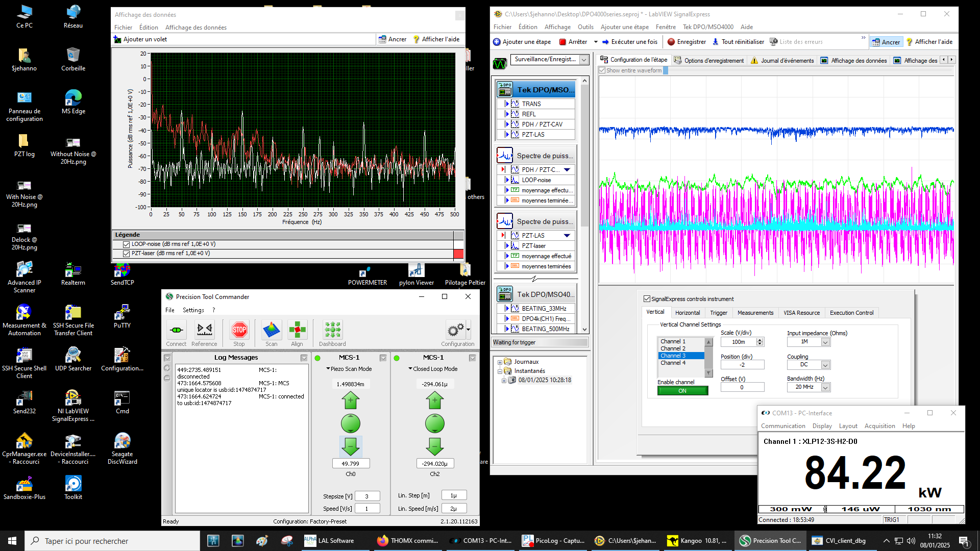Open the Coupling DC dropdown
Screen dimensions: 980x551
tap(825, 365)
